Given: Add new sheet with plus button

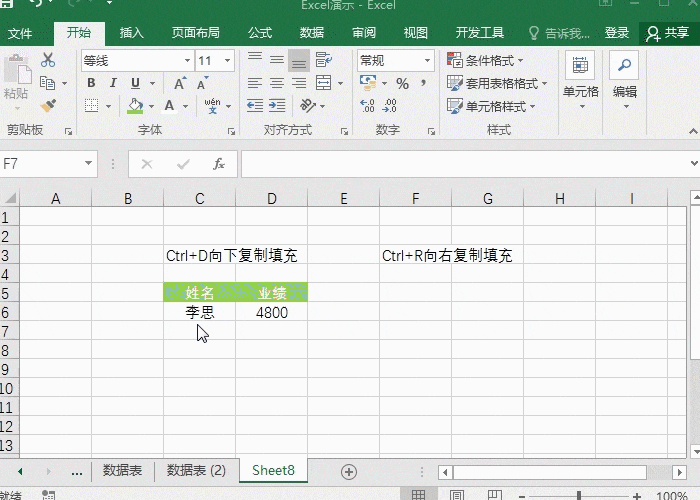Looking at the screenshot, I should tap(349, 472).
